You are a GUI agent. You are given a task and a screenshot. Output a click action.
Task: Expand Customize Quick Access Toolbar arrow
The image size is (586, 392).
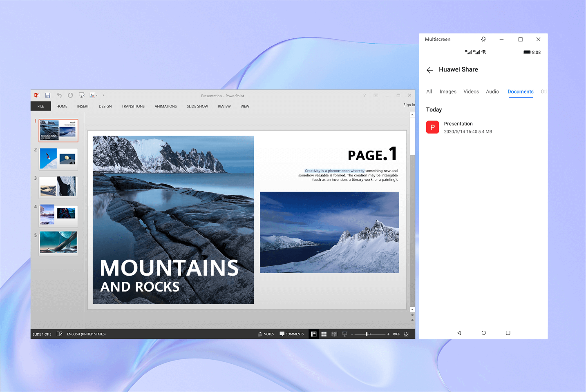(103, 95)
